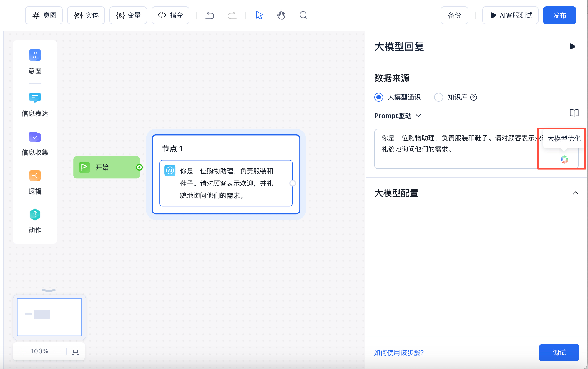Zoom in with the plus icon
588x369 pixels.
pos(22,351)
